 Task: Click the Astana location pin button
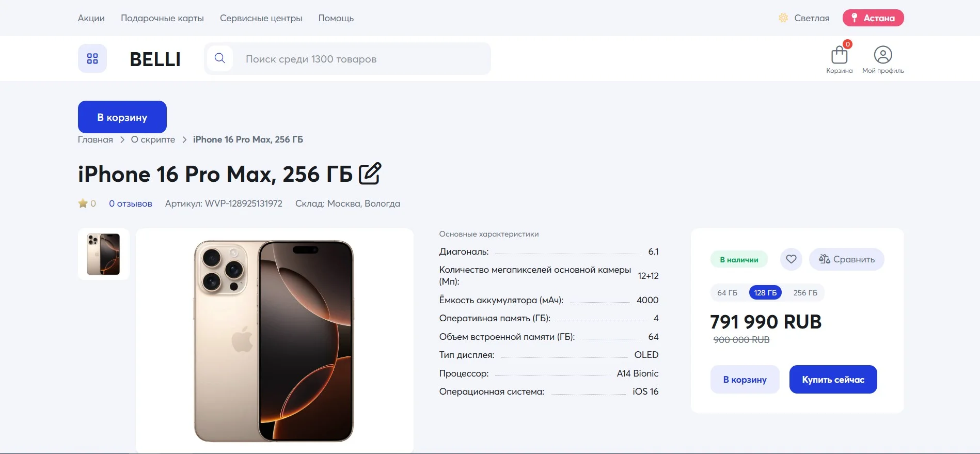tap(873, 18)
